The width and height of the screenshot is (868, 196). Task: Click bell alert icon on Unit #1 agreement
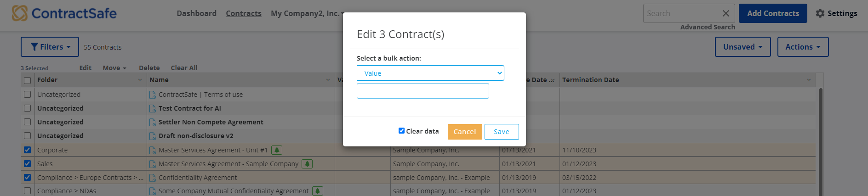point(277,150)
